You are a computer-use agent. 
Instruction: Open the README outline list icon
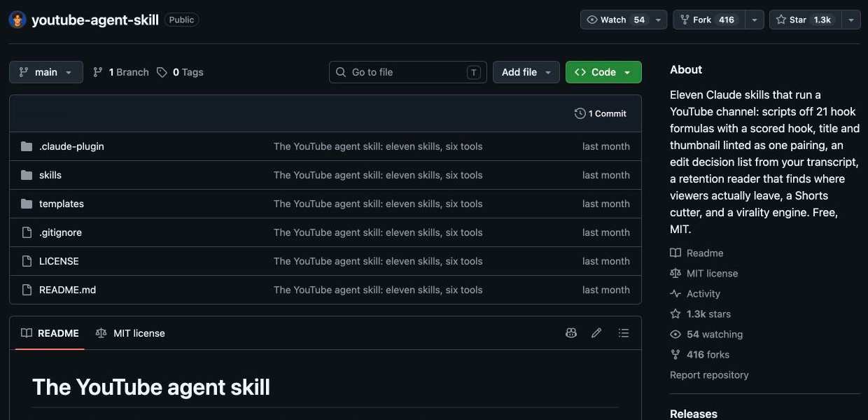click(624, 333)
